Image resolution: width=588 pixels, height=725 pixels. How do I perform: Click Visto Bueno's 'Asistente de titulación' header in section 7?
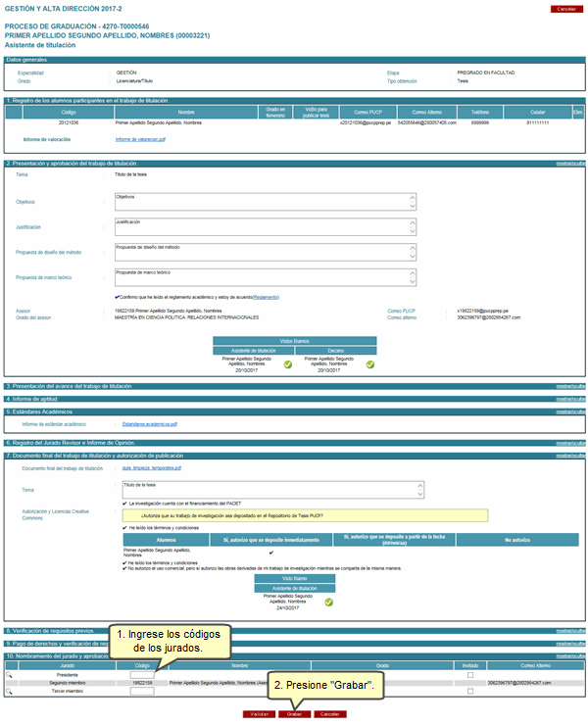click(295, 589)
